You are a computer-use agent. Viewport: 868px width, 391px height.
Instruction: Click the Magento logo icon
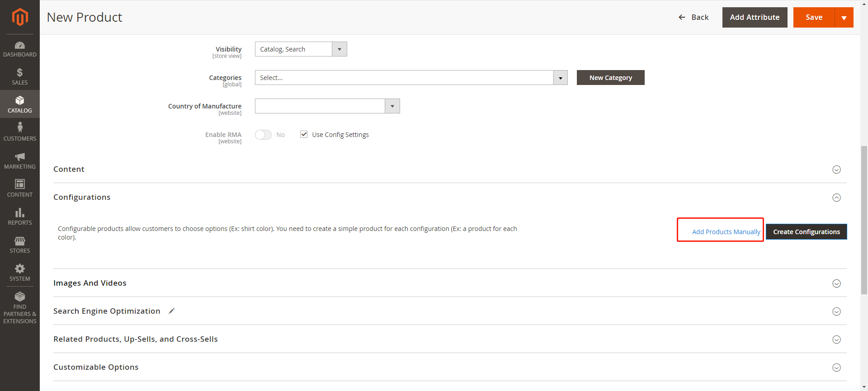coord(19,17)
